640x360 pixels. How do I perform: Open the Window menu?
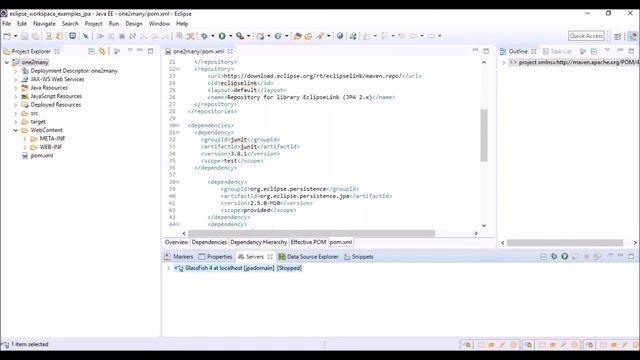pyautogui.click(x=159, y=24)
